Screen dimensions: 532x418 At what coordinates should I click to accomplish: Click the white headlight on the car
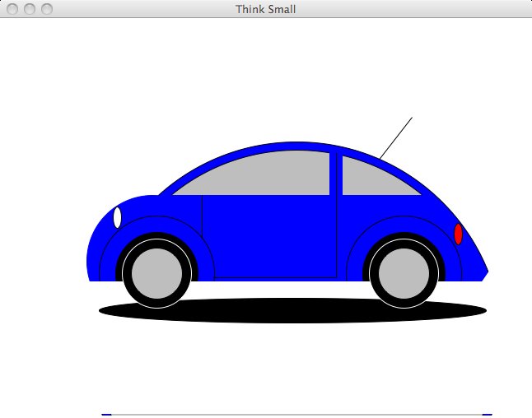(x=118, y=218)
